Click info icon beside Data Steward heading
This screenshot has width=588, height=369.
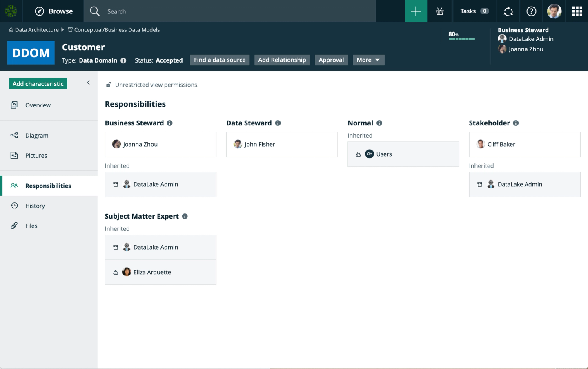tap(278, 123)
